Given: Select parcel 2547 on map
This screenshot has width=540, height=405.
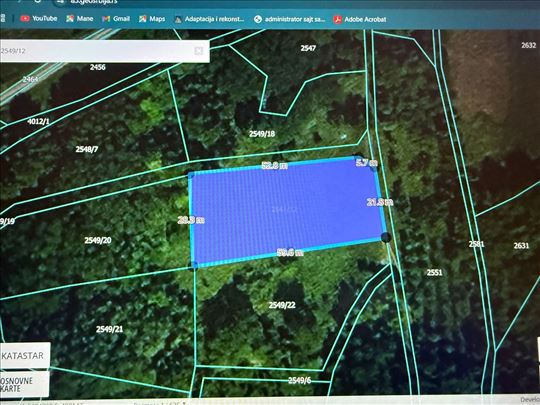Looking at the screenshot, I should click(x=308, y=48).
